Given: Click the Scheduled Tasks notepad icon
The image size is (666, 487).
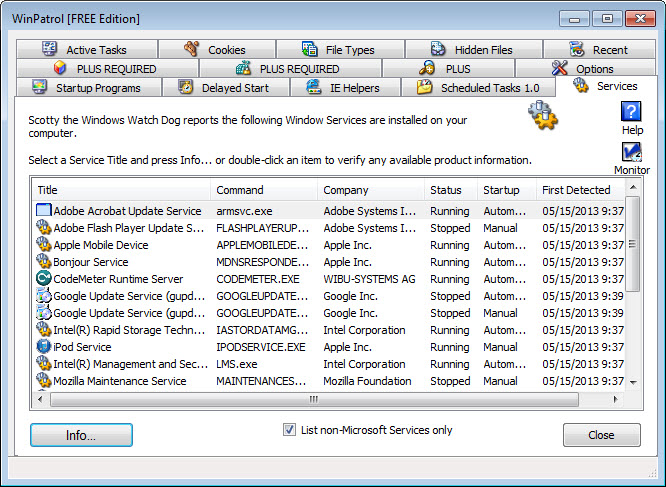Looking at the screenshot, I should click(424, 87).
